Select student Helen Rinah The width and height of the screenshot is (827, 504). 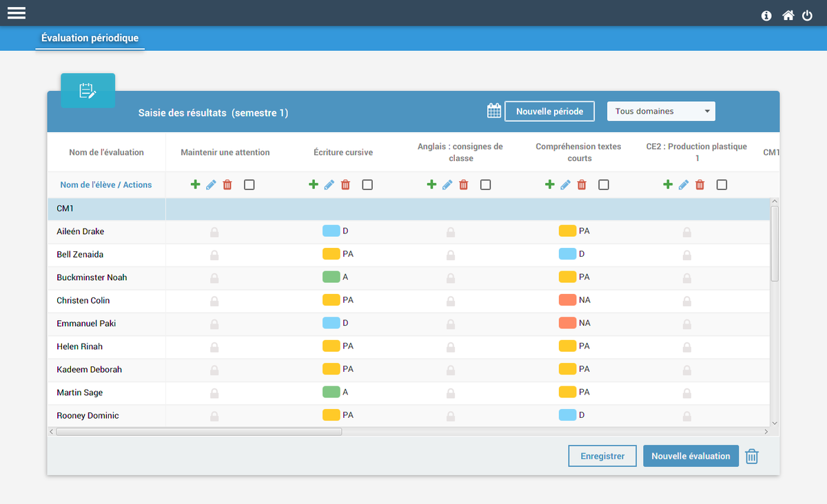[x=79, y=346]
